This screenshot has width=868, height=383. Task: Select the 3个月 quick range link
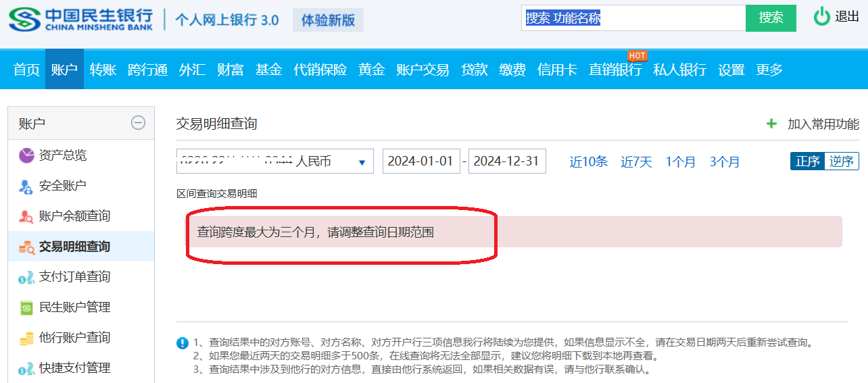tap(724, 161)
